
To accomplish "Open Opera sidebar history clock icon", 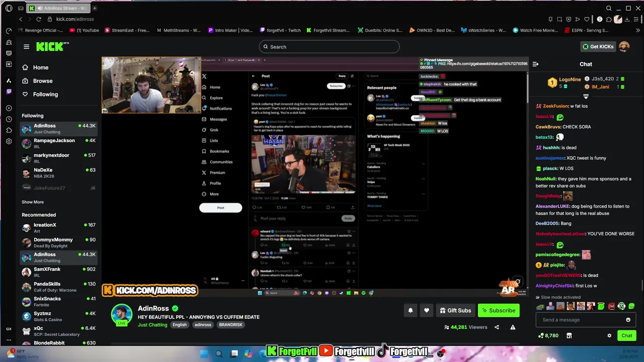I will pyautogui.click(x=9, y=119).
